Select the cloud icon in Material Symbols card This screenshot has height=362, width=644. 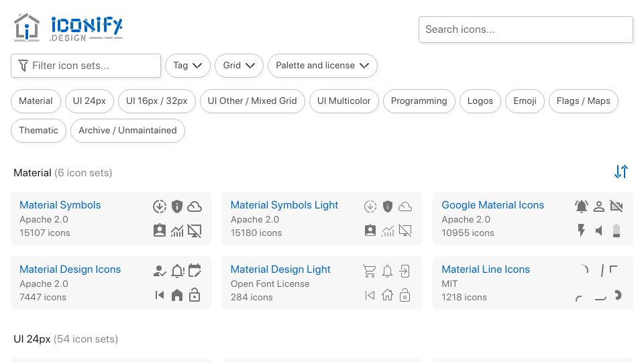tap(195, 206)
